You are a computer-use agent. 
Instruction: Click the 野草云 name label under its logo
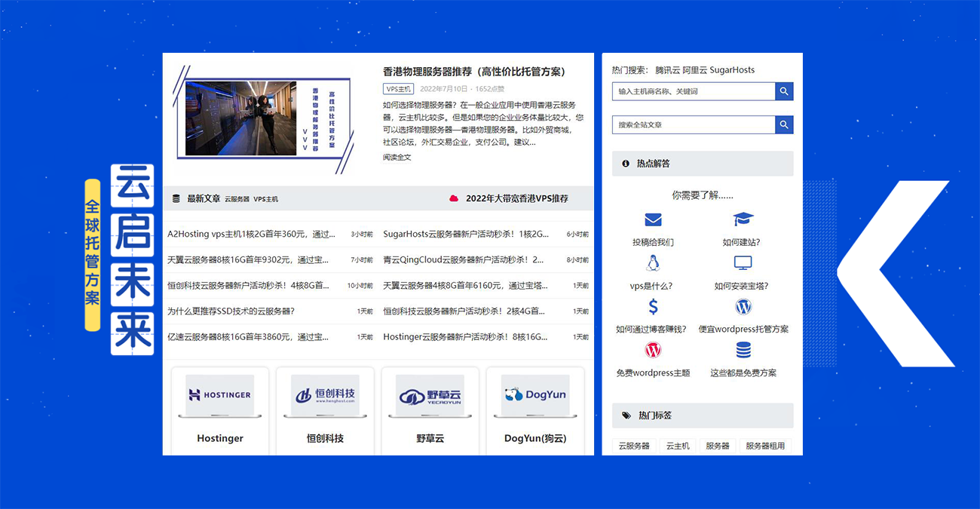click(430, 438)
